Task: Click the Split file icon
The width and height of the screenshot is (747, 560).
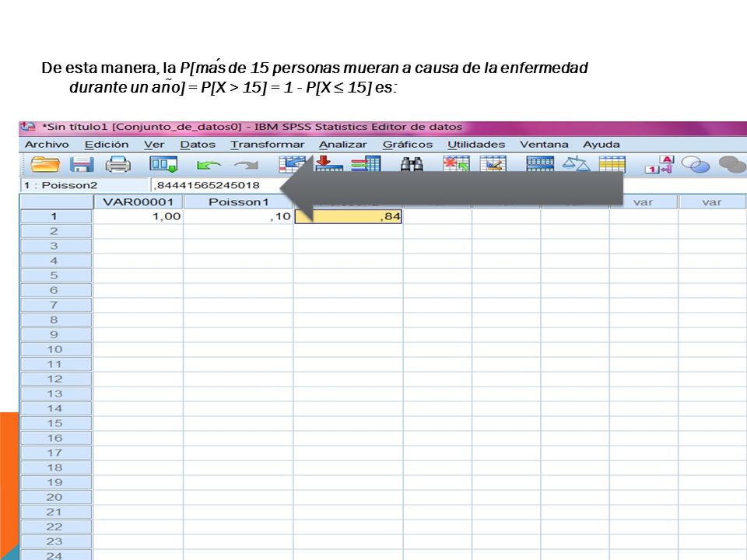Action: [x=540, y=164]
